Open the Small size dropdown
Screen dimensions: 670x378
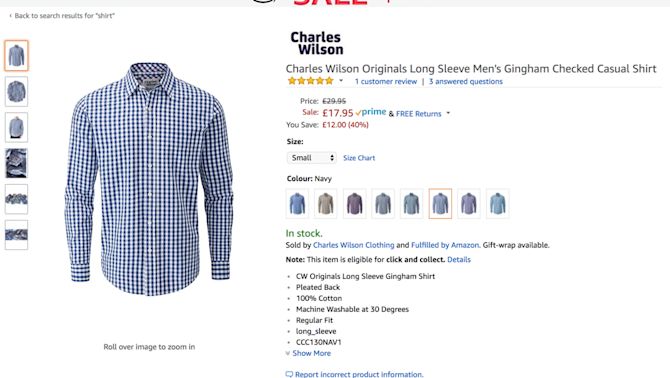pyautogui.click(x=311, y=158)
